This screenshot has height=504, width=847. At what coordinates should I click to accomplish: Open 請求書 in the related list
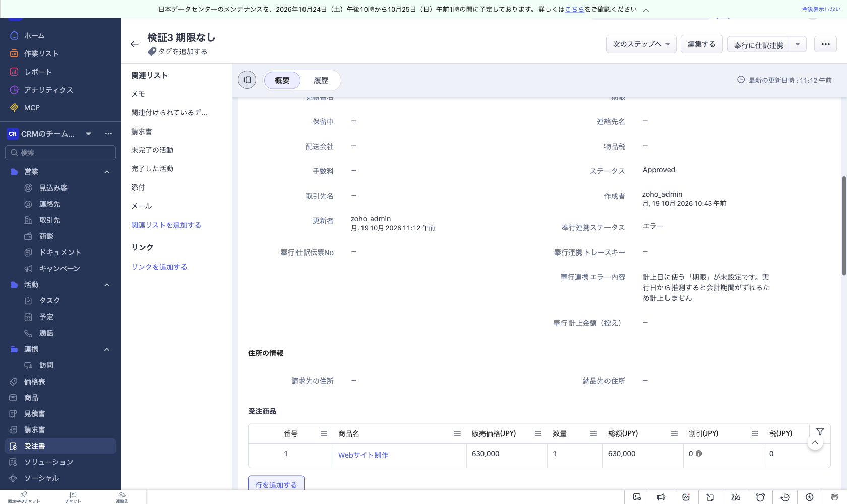[142, 132]
